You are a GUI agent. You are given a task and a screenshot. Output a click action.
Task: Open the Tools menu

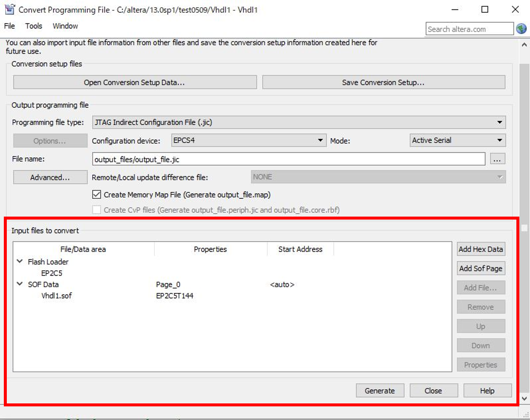point(34,26)
